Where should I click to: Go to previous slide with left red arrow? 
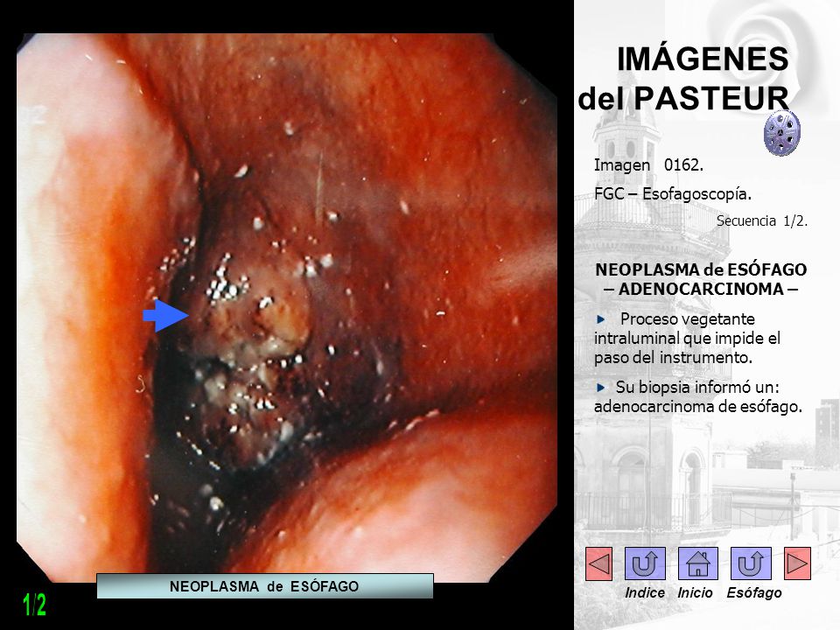point(598,563)
